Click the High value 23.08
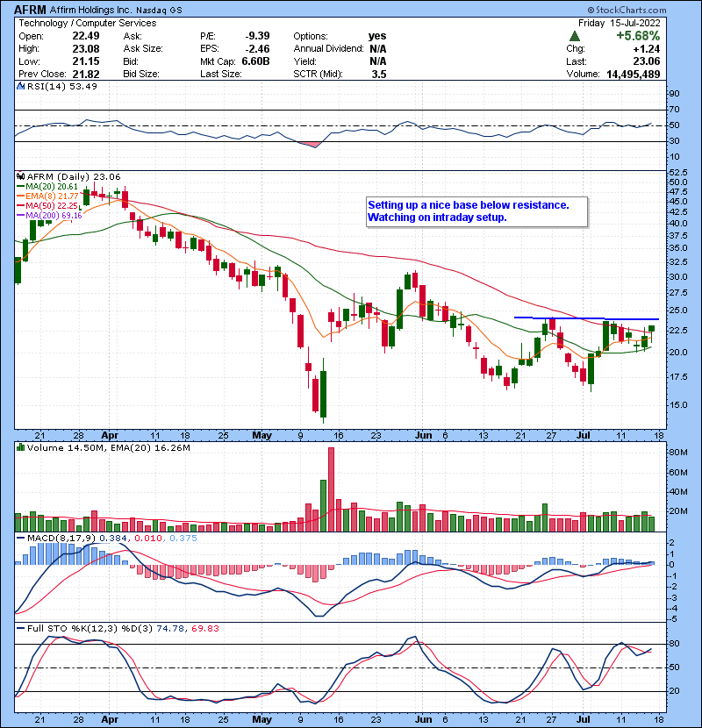This screenshot has width=702, height=728. pyautogui.click(x=85, y=49)
